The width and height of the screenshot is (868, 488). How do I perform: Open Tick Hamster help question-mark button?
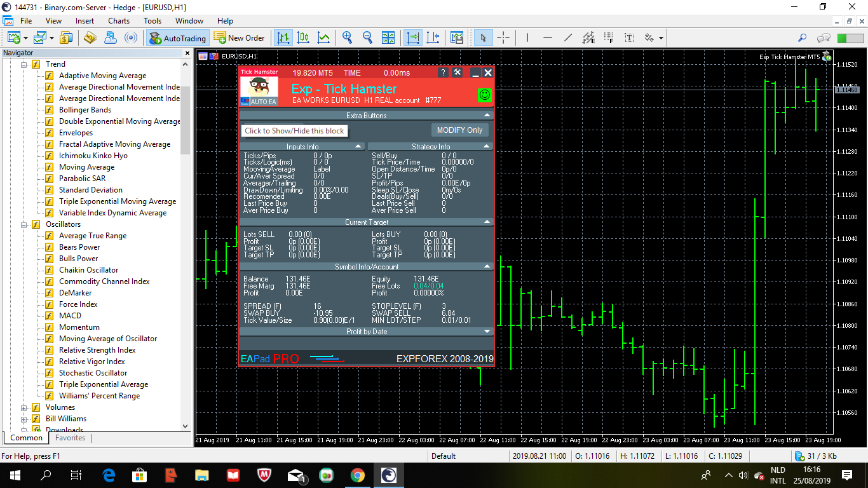tap(444, 72)
